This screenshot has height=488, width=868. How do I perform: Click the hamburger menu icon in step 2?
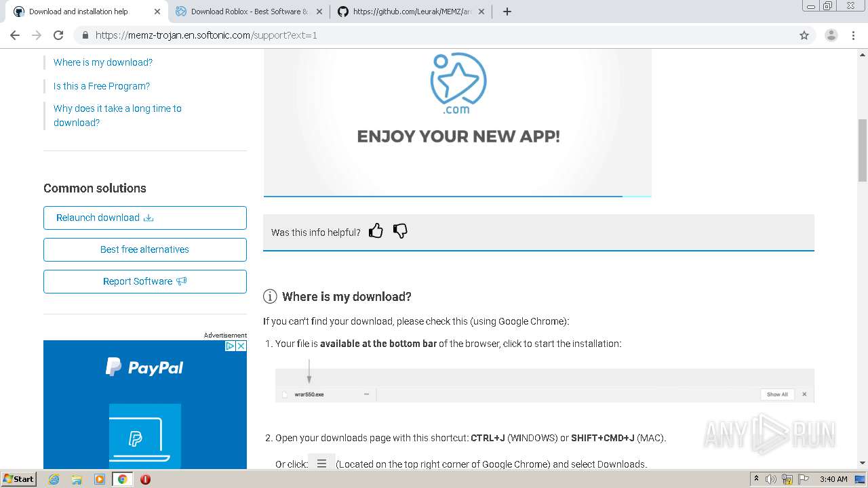321,464
